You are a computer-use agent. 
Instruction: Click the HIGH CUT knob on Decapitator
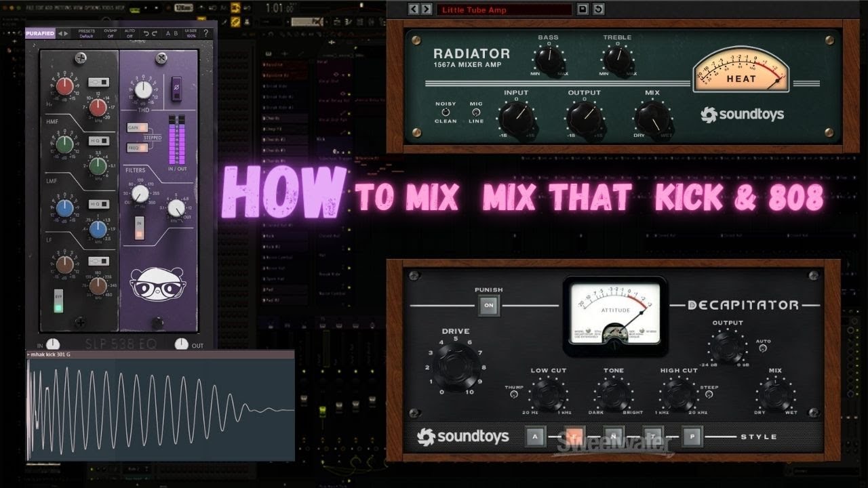click(679, 394)
